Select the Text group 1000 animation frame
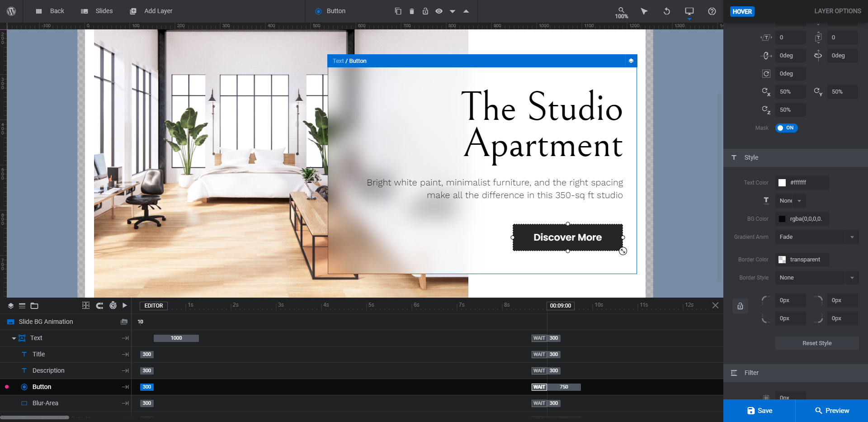This screenshot has width=868, height=422. point(176,338)
